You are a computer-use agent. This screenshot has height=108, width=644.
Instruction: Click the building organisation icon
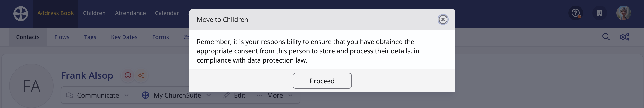click(599, 13)
